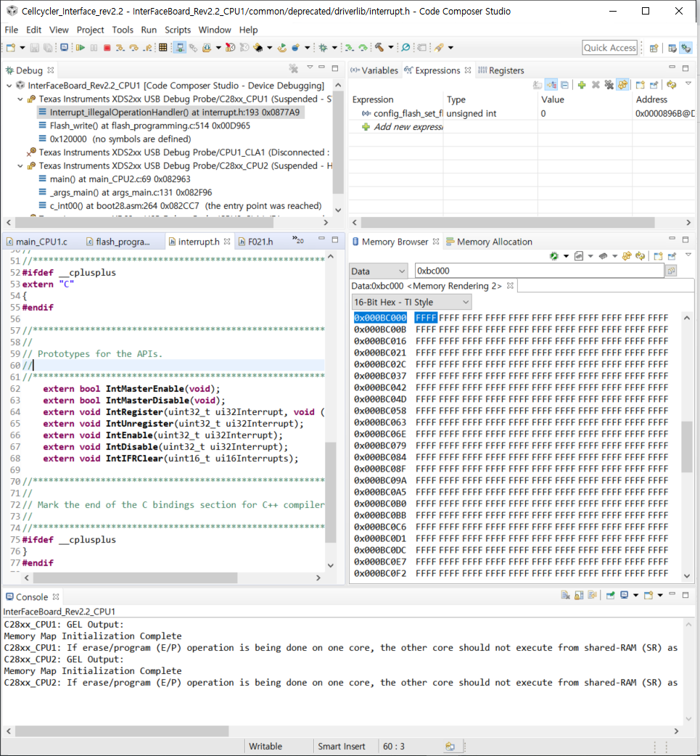Select the config_flash_set_fl expression row

[x=523, y=114]
